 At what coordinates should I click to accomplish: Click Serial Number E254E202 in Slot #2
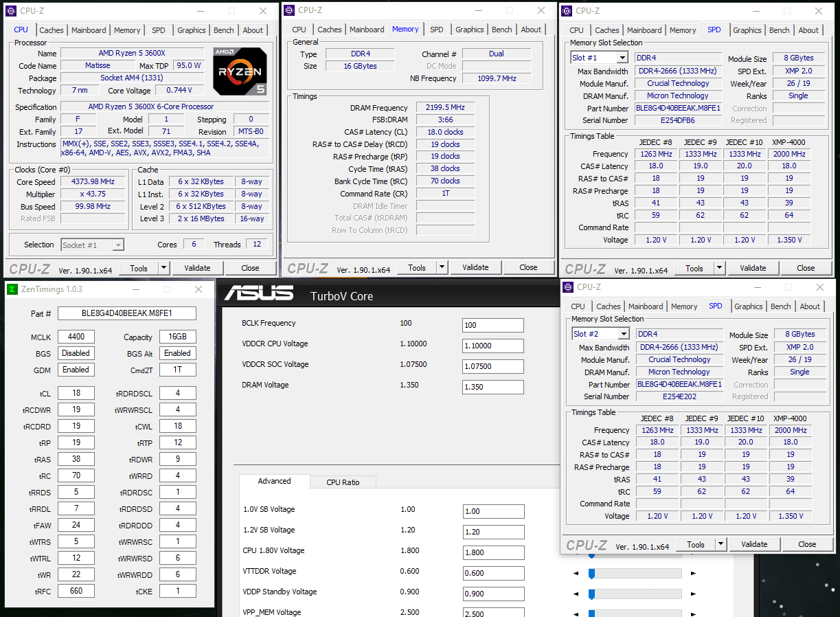pyautogui.click(x=680, y=396)
